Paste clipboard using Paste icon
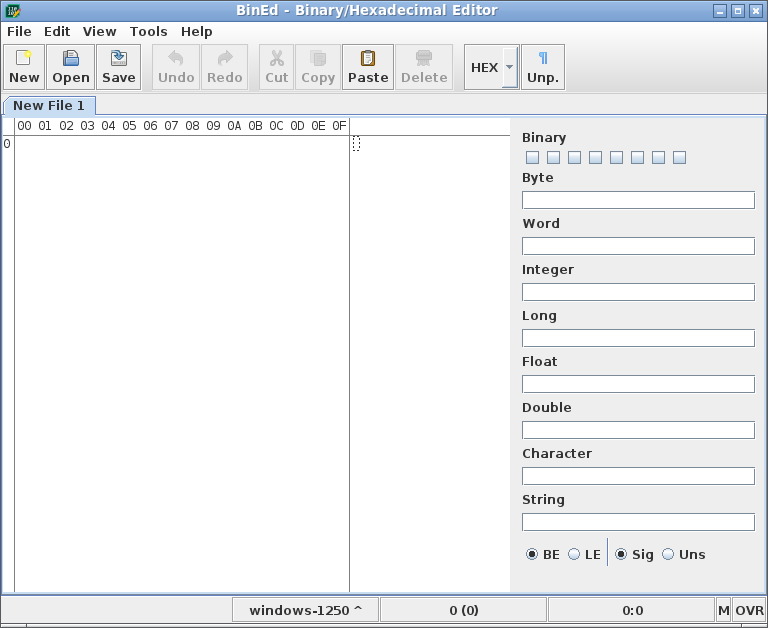Viewport: 768px width, 628px height. coord(368,67)
